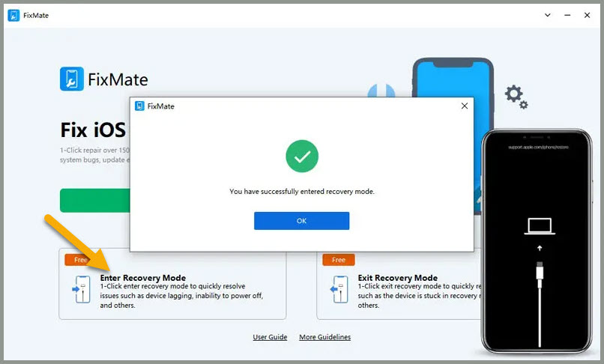Click the FixMate title text in title bar
The width and height of the screenshot is (604, 364).
pyautogui.click(x=36, y=16)
